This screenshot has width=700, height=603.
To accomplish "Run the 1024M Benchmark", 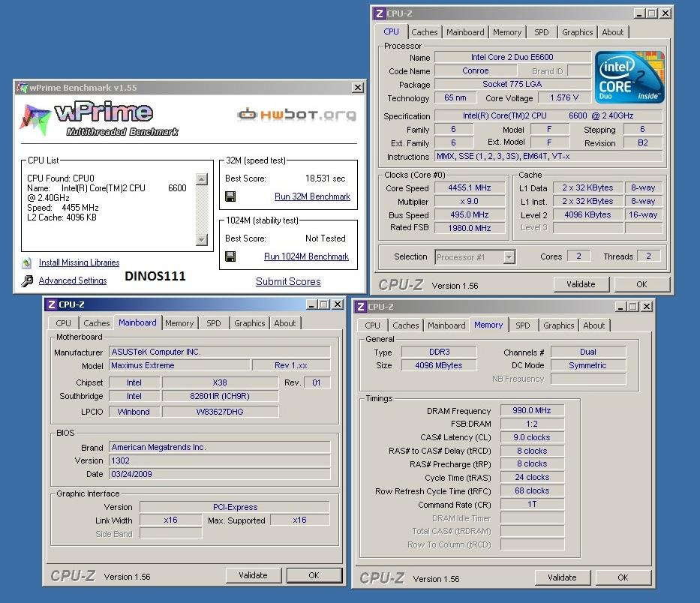I will pos(306,256).
